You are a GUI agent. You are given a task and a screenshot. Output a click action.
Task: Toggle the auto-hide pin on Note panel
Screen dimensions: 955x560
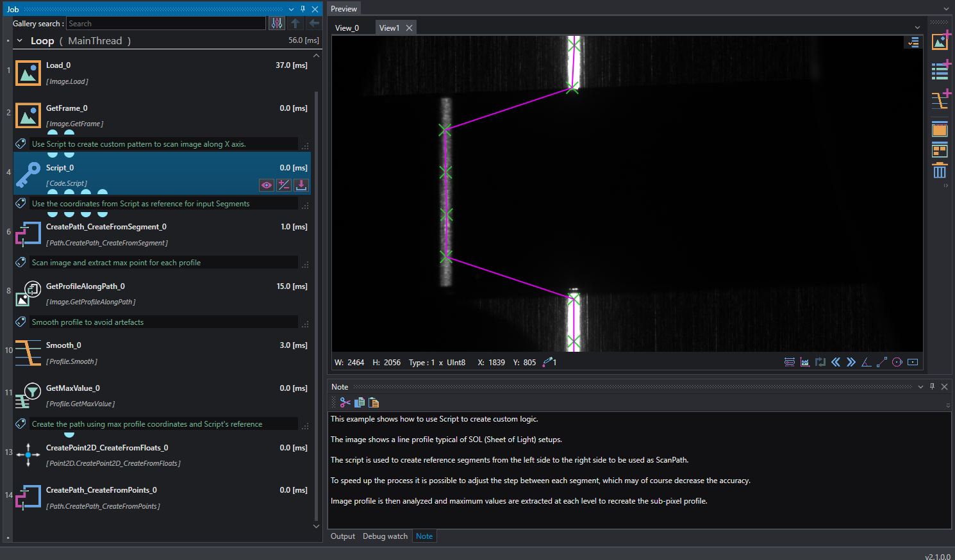[x=933, y=386]
